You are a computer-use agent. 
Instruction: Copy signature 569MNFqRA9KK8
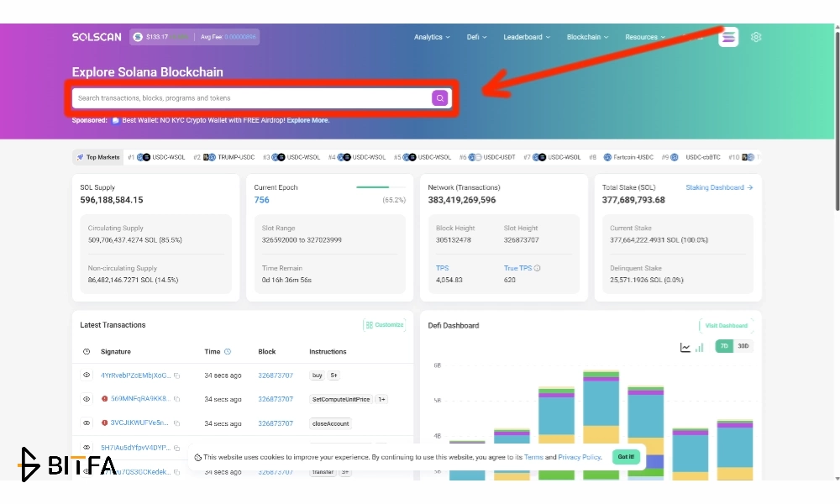point(176,400)
